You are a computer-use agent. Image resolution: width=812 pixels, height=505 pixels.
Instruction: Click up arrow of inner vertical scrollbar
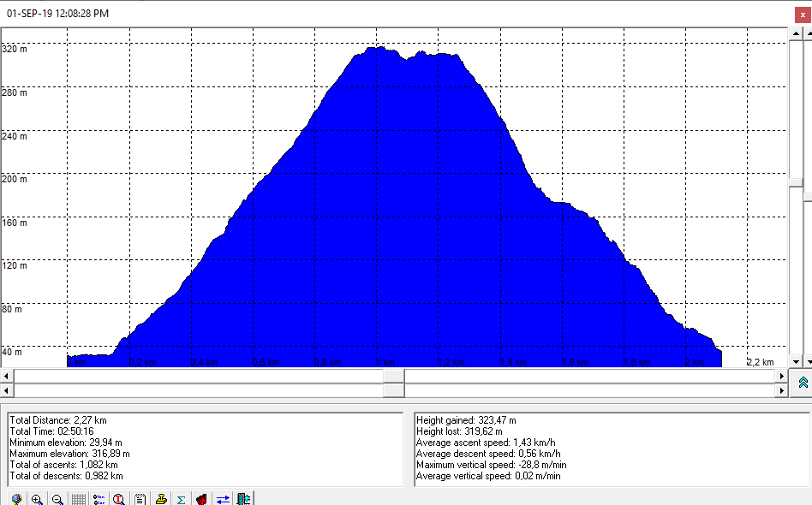click(796, 33)
